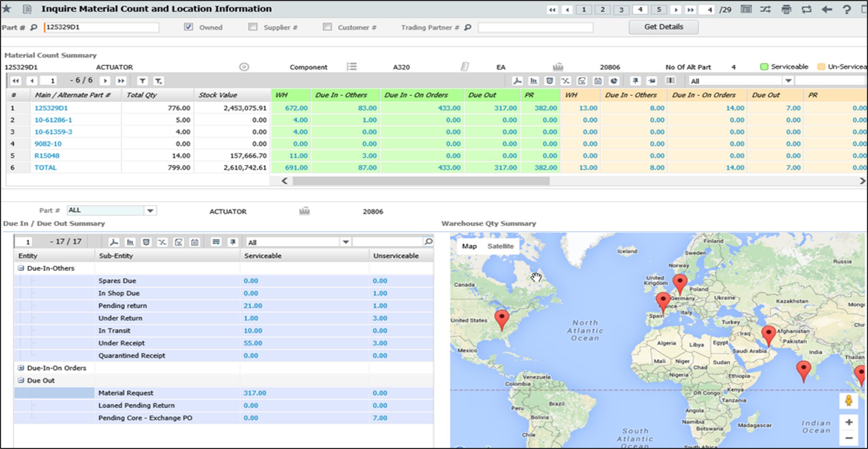This screenshot has height=449, width=868.
Task: Export summary grid to Excel
Action: (565, 81)
